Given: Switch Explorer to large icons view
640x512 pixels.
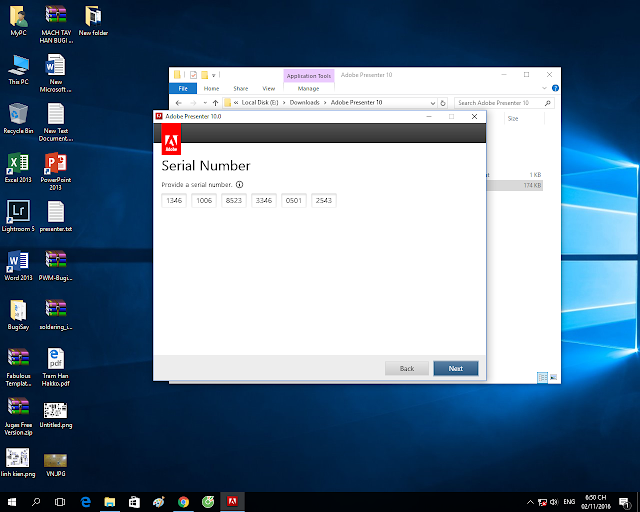Looking at the screenshot, I should click(553, 377).
